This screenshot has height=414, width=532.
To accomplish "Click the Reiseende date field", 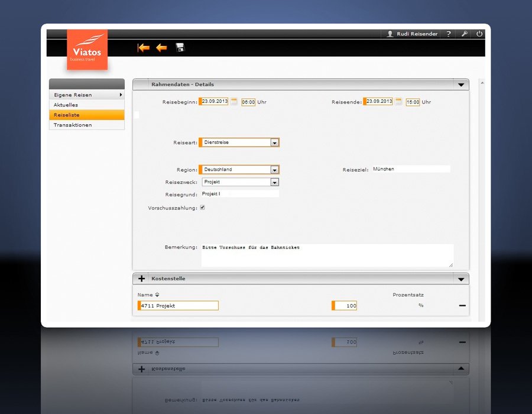I will (378, 102).
